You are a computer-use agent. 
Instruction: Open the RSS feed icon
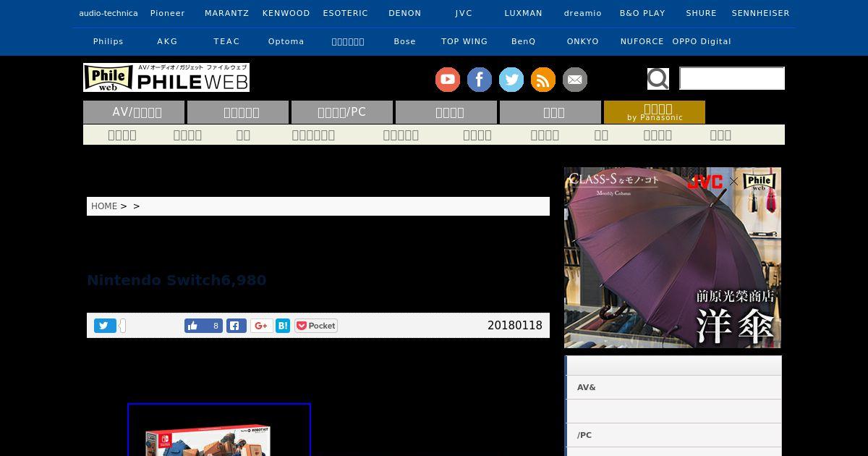(x=543, y=80)
